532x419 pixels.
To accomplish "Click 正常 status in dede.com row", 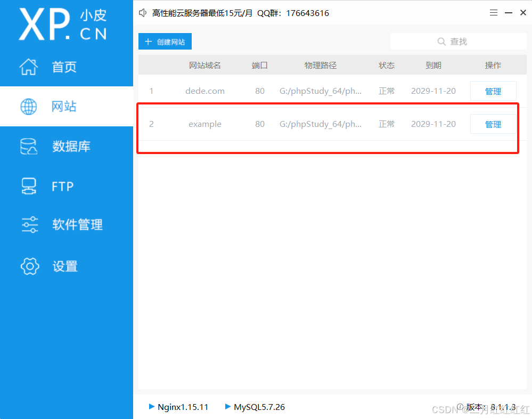I will pyautogui.click(x=387, y=91).
